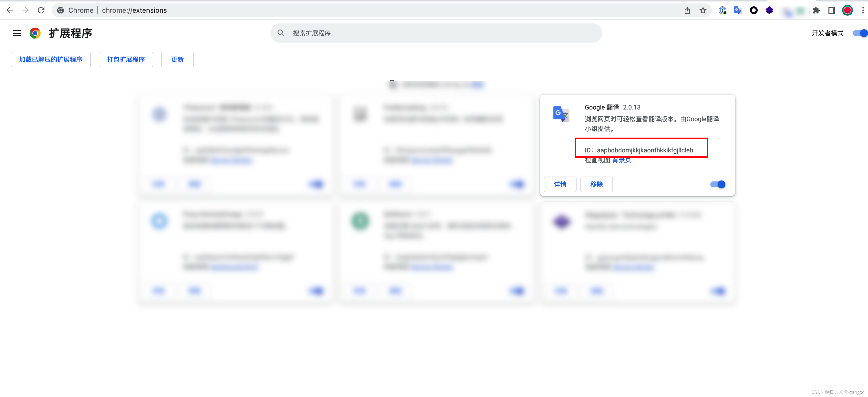Click the 开发者模式 label
This screenshot has height=397, width=868.
click(827, 33)
